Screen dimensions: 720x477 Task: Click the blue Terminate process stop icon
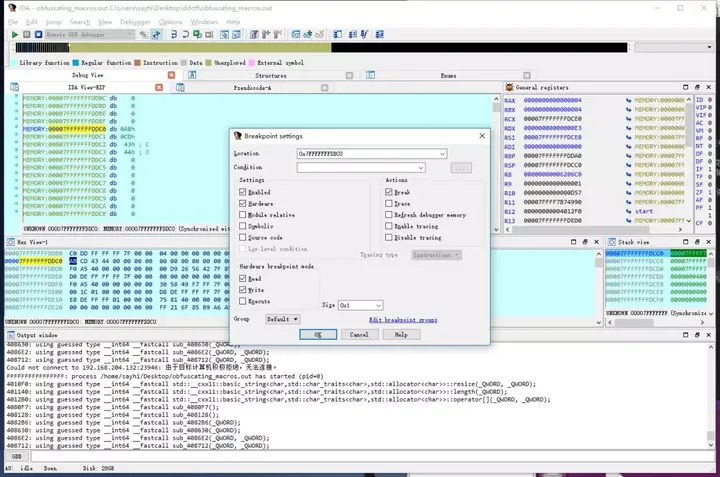[39, 34]
